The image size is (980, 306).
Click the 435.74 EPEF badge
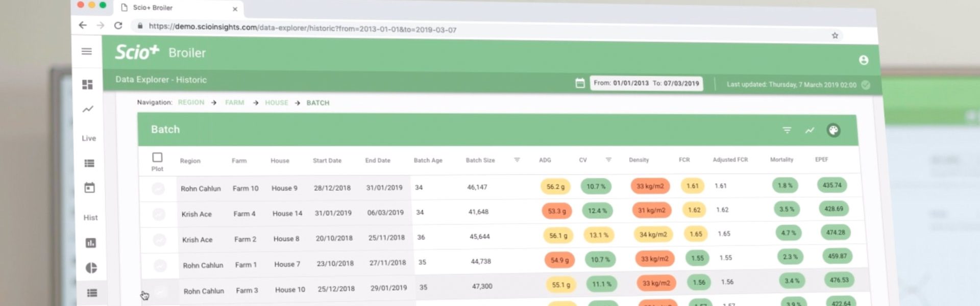[x=832, y=185]
